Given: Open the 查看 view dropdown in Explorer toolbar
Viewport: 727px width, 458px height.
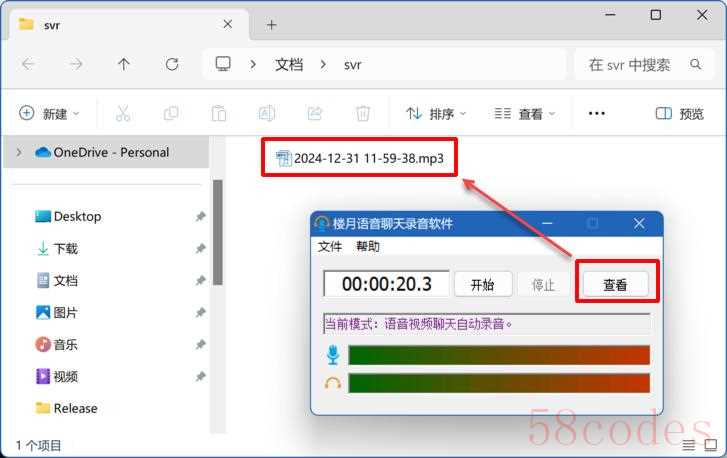Looking at the screenshot, I should tap(524, 114).
